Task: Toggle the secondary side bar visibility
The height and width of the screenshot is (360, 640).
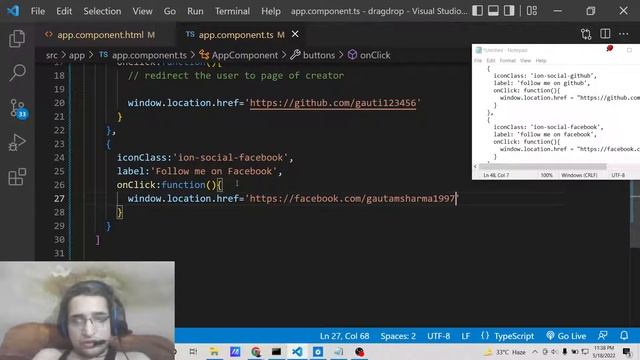Action: pos(509,11)
